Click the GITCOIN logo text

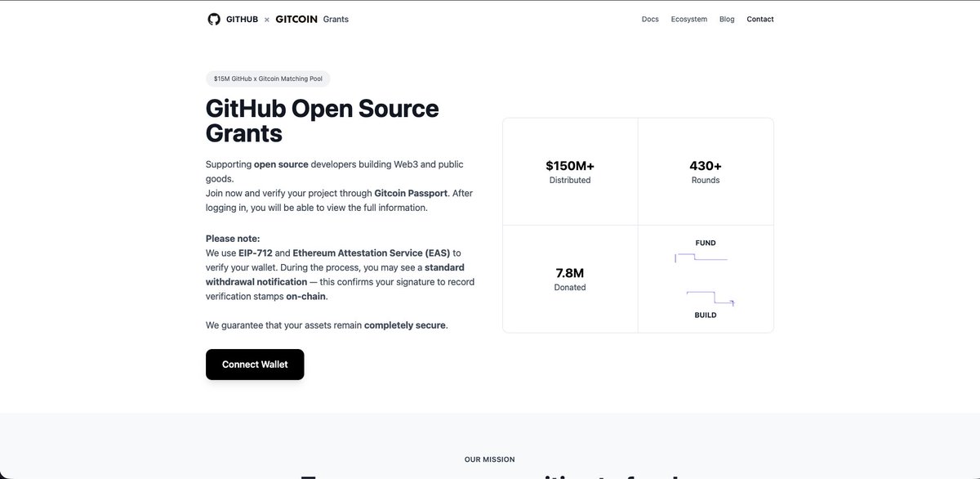(296, 19)
